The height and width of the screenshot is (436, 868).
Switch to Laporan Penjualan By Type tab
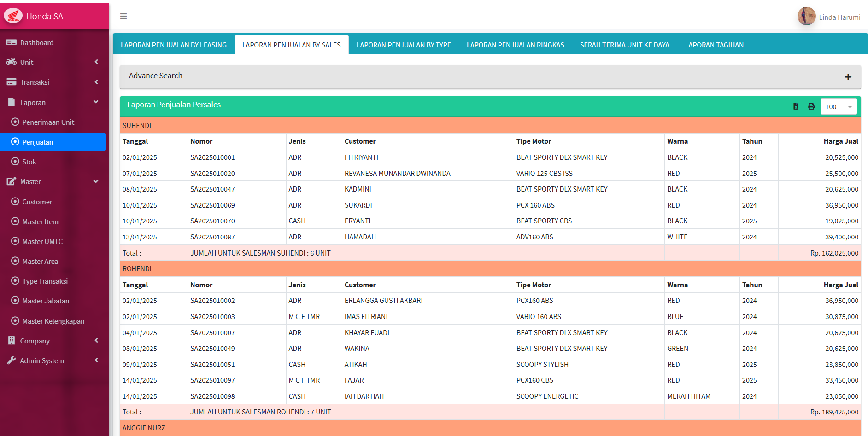tap(404, 45)
